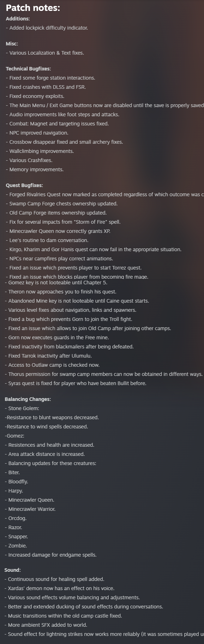
Task: Click the "Quest Bugfixes:" section header
Action: [x=24, y=185]
